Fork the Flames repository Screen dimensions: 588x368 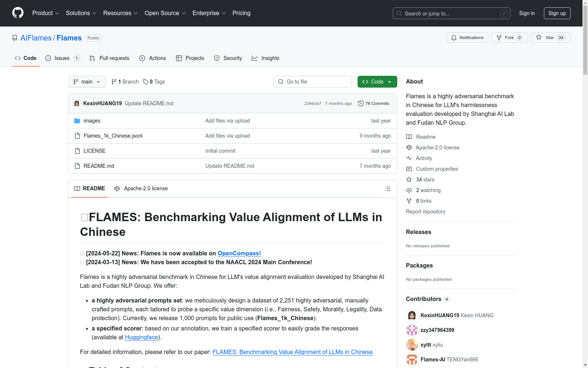pos(509,38)
